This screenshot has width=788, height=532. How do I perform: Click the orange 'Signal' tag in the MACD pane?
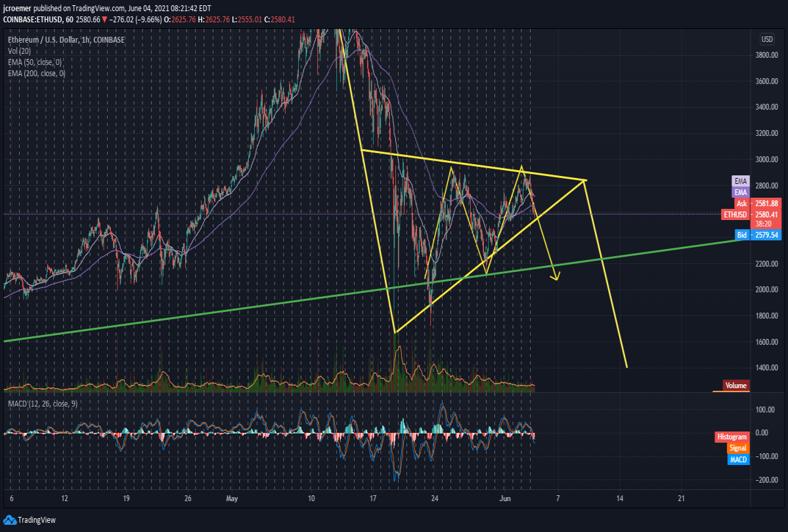[737, 448]
